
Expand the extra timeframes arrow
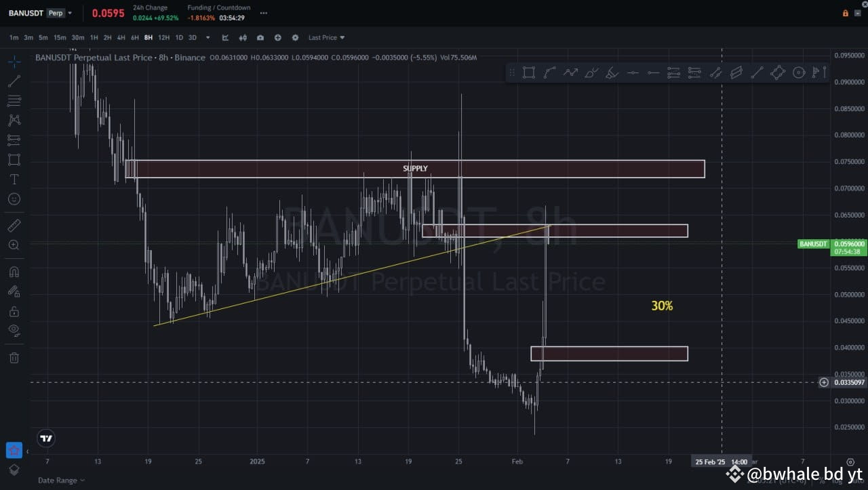coord(208,37)
